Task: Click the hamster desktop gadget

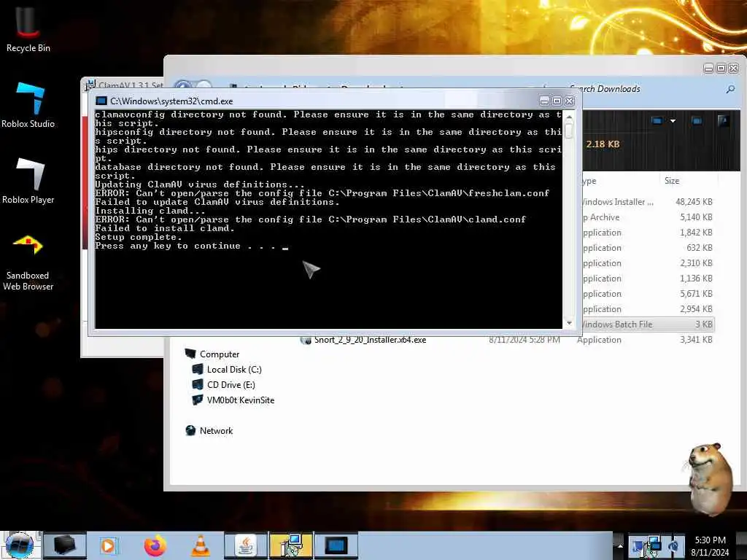Action: pyautogui.click(x=711, y=478)
